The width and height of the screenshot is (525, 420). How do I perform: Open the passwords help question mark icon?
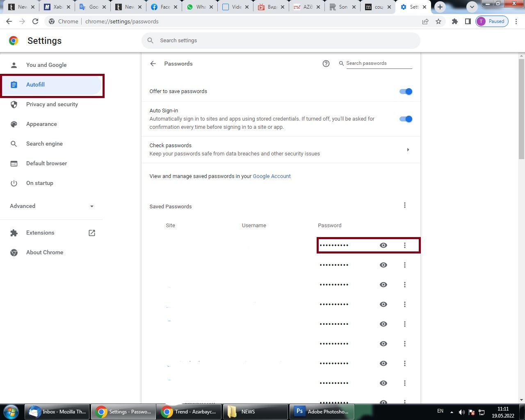click(x=326, y=64)
